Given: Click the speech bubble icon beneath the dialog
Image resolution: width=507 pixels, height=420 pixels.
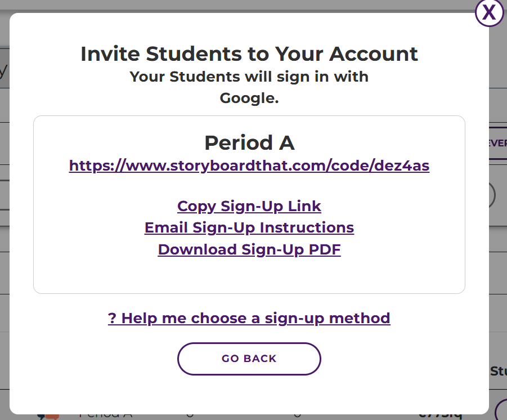Looking at the screenshot, I should click(48, 417).
